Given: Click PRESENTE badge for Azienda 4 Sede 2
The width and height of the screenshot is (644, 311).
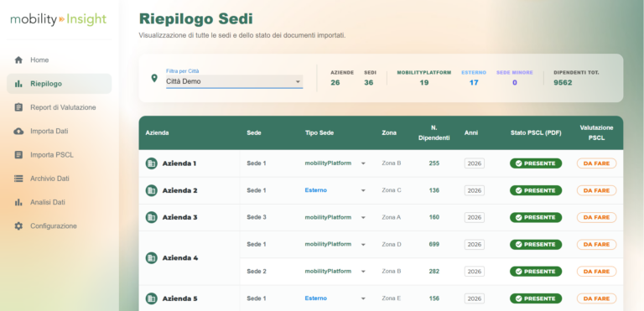Looking at the screenshot, I should point(536,272).
